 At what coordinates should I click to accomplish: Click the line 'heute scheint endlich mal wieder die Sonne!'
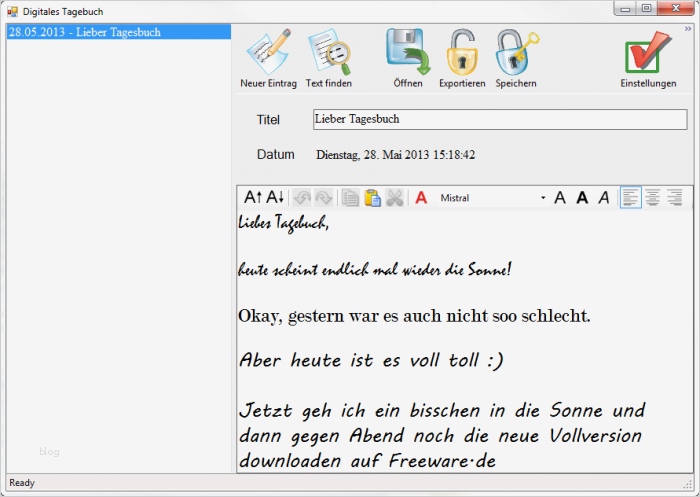tap(374, 269)
